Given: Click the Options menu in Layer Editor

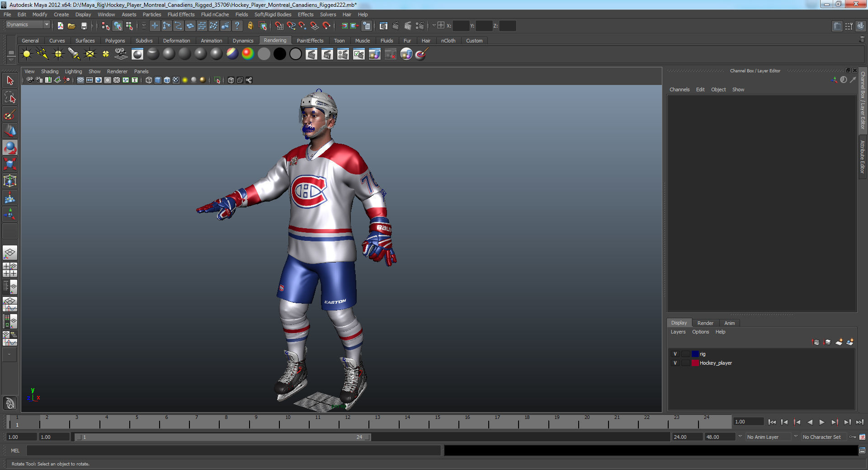Looking at the screenshot, I should (x=700, y=332).
